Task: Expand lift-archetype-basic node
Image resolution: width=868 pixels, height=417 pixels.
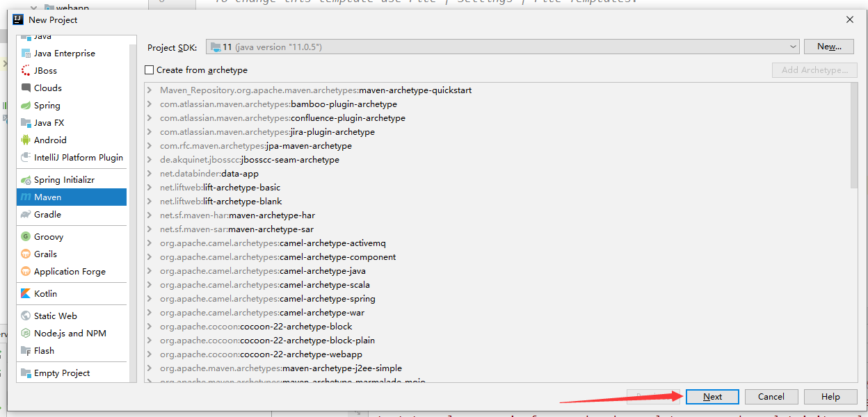Action: (x=150, y=188)
